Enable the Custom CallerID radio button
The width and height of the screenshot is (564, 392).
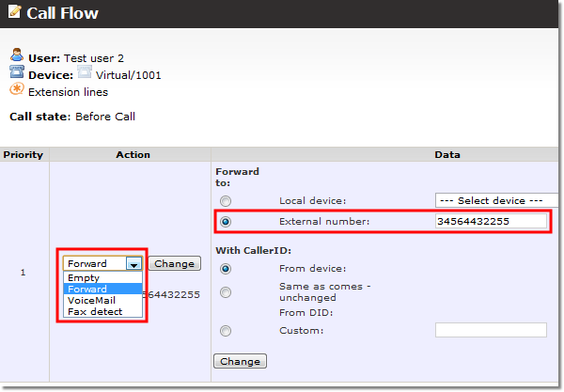[225, 330]
